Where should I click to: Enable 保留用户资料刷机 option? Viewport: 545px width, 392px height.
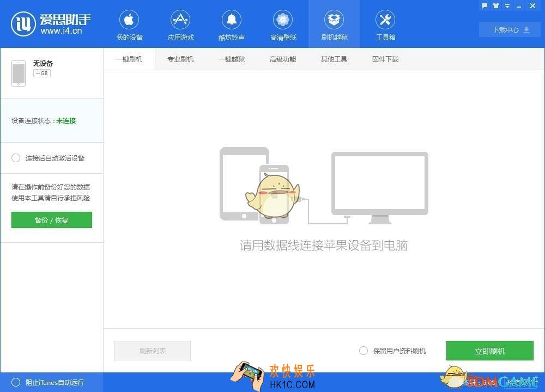tap(363, 351)
